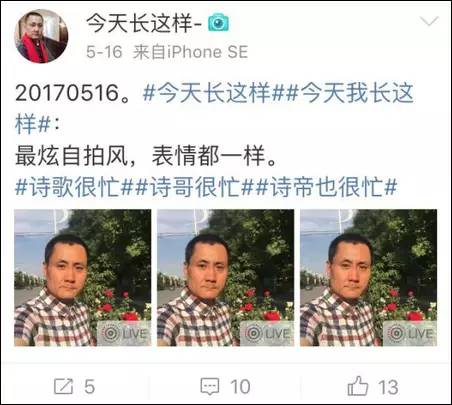
Task: View the middle selfie thumbnail
Action: click(x=226, y=278)
